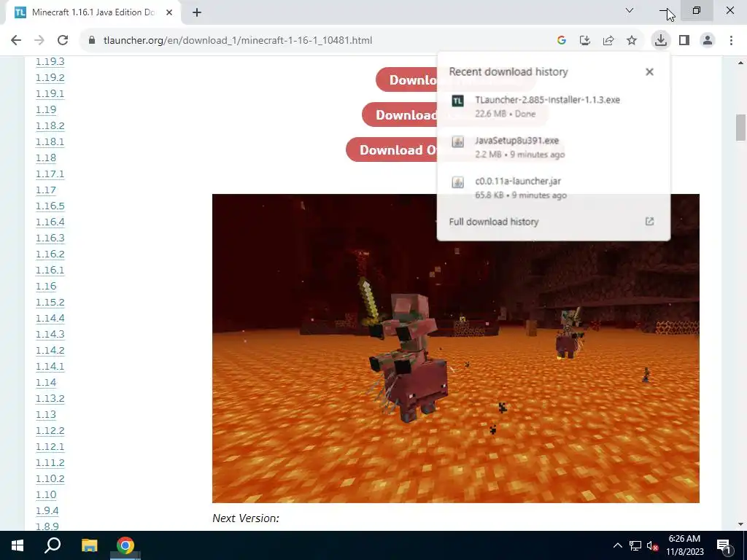
Task: Click the c0.0.11a-launcher.jar file icon
Action: [x=457, y=182]
